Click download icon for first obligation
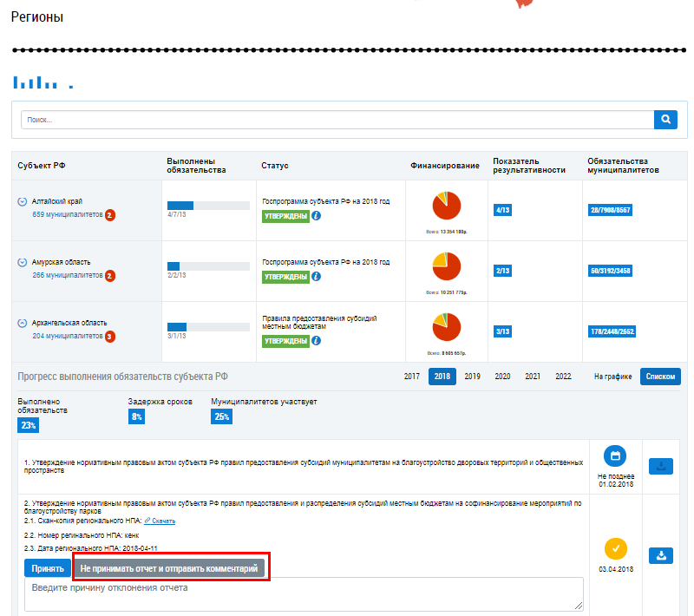694x616 pixels. (661, 466)
